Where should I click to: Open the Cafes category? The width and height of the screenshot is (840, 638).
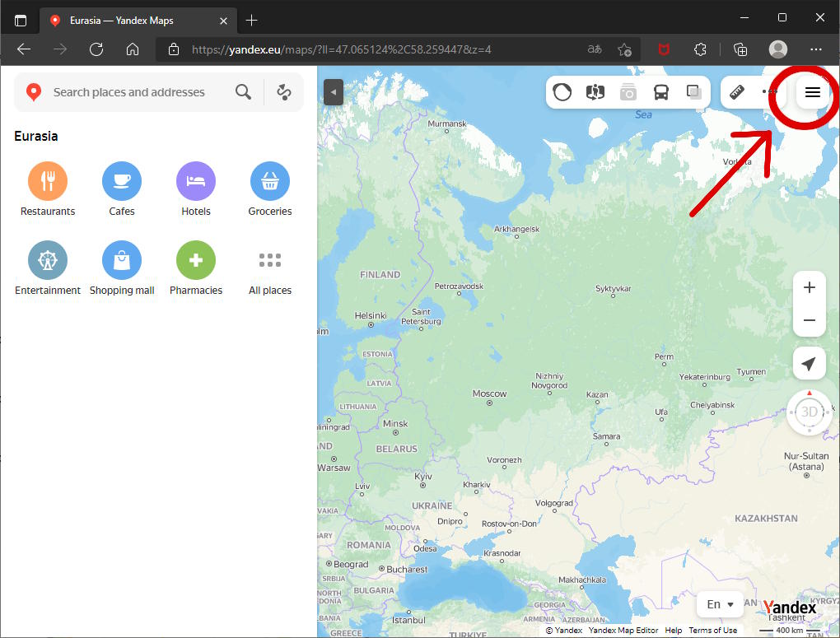coord(122,189)
